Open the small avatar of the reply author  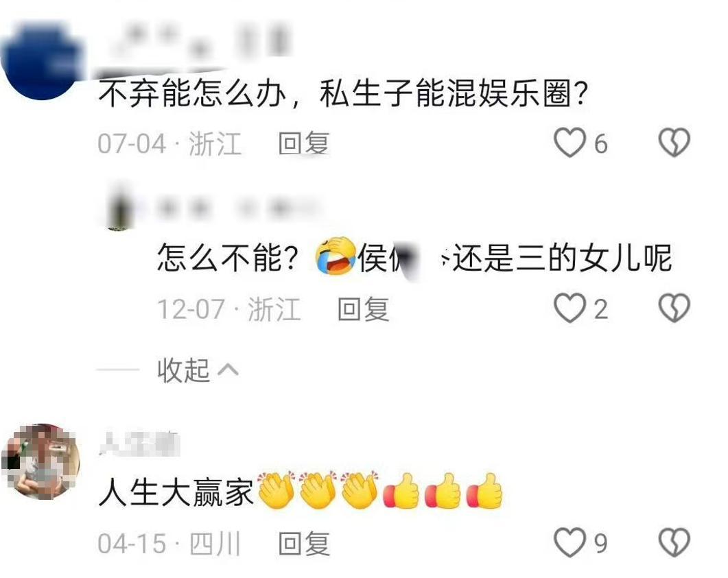tap(119, 208)
